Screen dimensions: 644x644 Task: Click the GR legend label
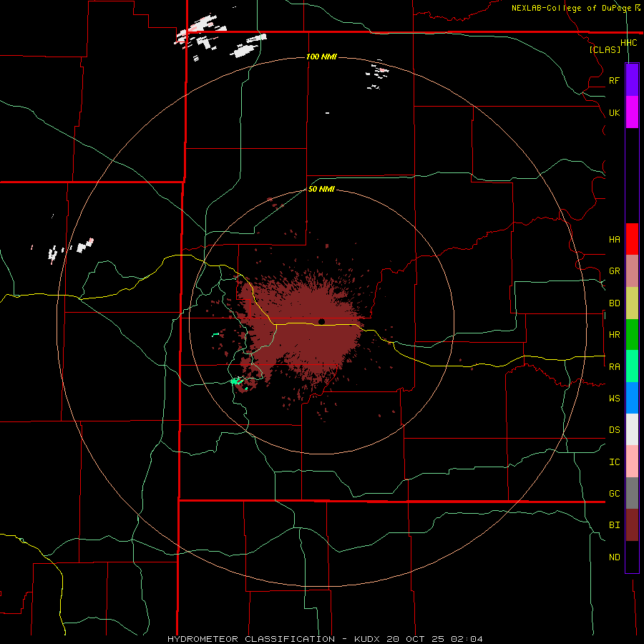coord(615,270)
